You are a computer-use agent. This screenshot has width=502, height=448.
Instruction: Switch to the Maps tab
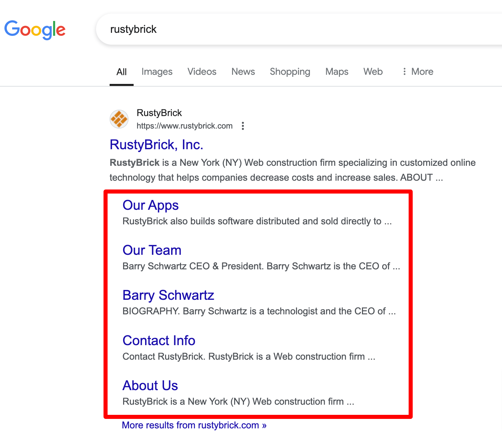pyautogui.click(x=337, y=71)
